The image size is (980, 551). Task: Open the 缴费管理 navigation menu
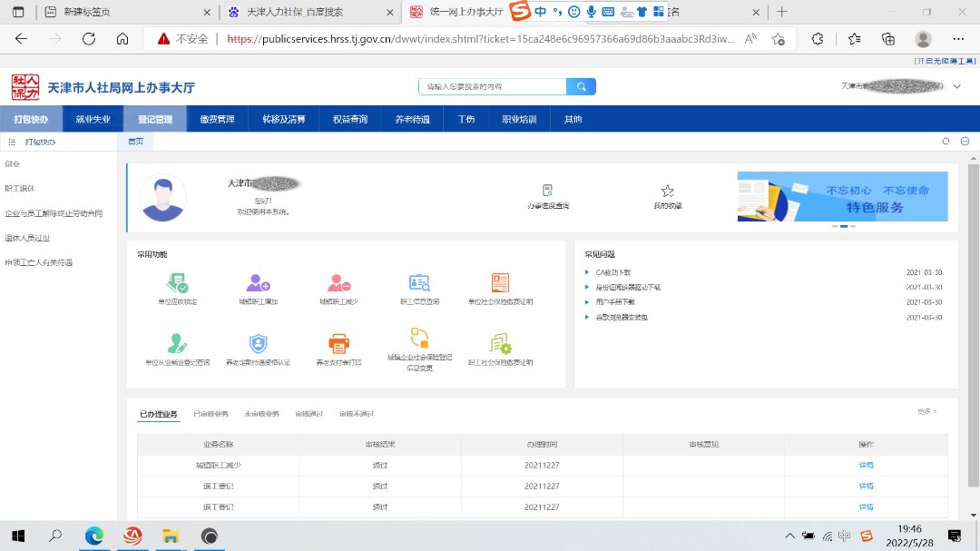click(217, 119)
